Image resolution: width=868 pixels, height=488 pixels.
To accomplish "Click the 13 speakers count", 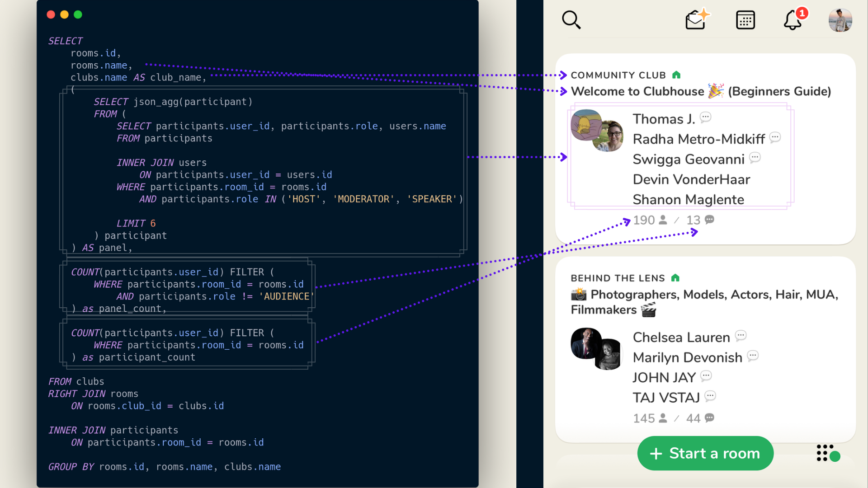I will pos(693,220).
